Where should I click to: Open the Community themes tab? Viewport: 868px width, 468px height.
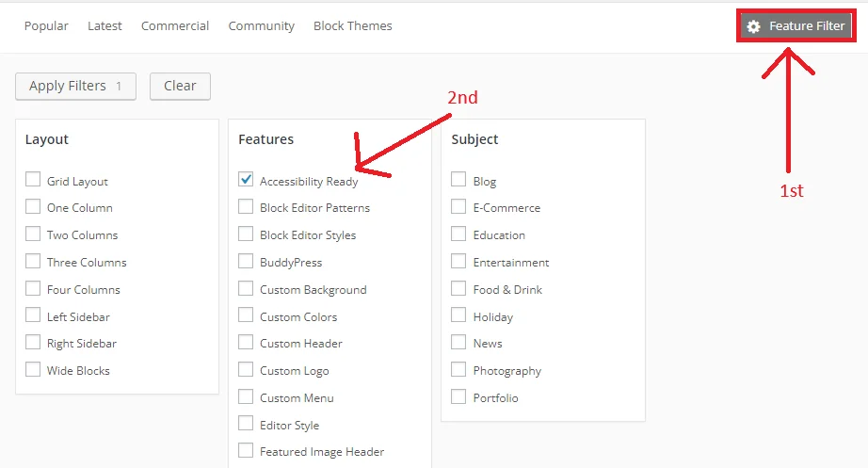[x=261, y=26]
